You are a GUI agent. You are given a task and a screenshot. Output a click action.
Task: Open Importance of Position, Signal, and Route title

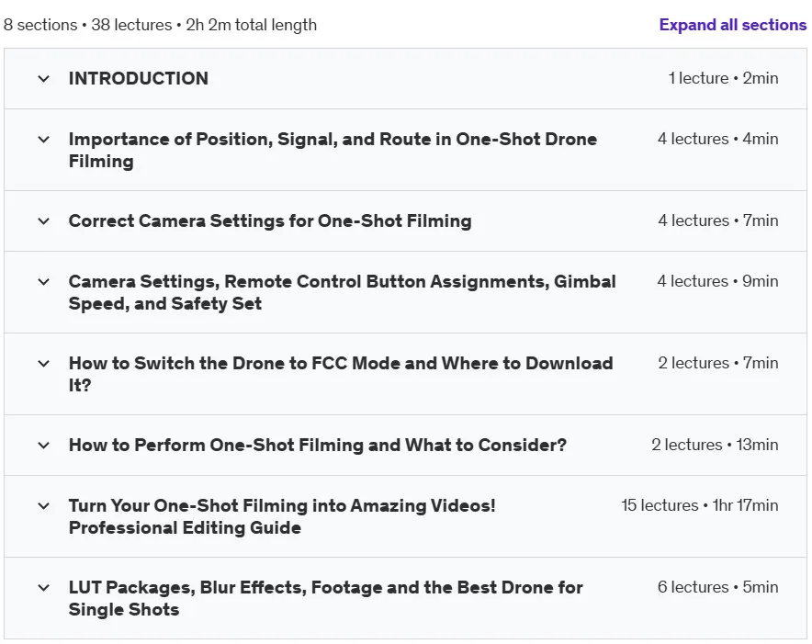pos(333,151)
